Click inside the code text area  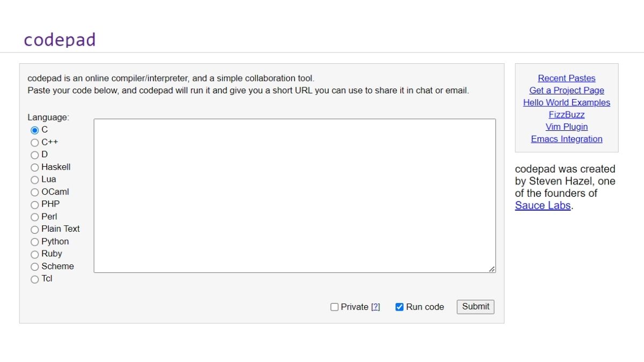(x=295, y=196)
